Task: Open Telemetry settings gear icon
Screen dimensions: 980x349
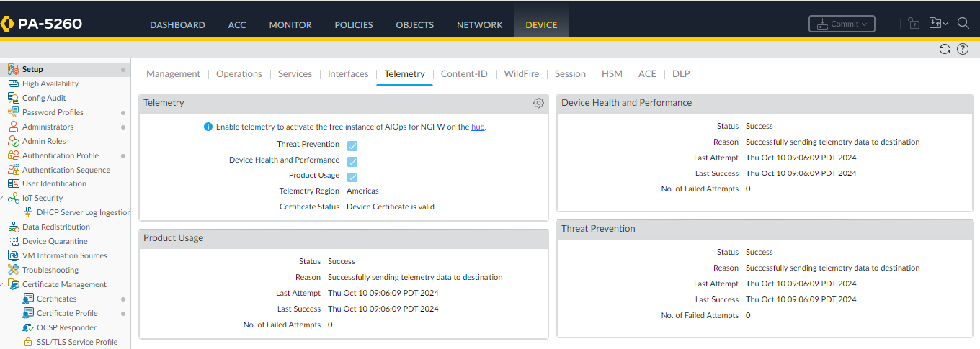Action: click(x=538, y=103)
